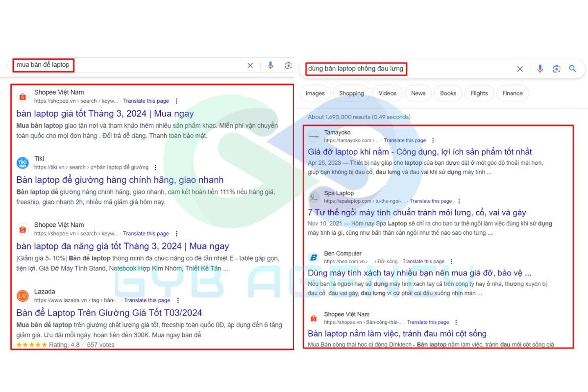The height and width of the screenshot is (392, 588).
Task: Switch to the Shopping filter tab
Action: tap(351, 93)
